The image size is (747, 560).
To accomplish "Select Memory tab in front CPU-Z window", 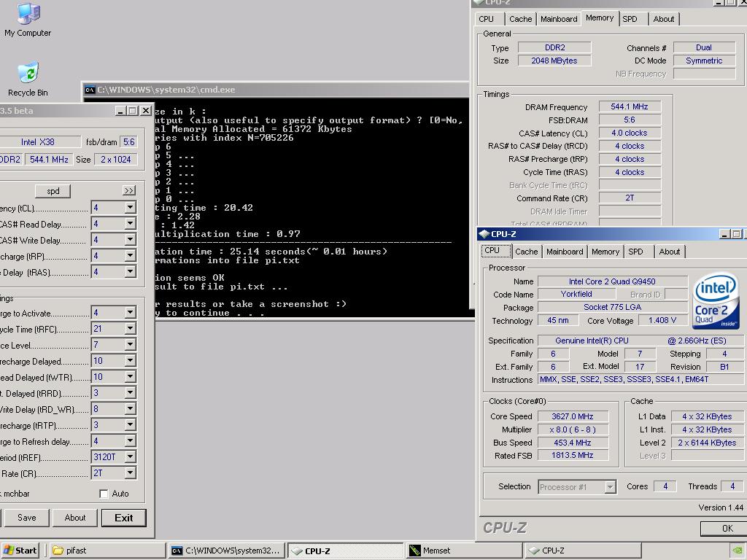I will (605, 252).
